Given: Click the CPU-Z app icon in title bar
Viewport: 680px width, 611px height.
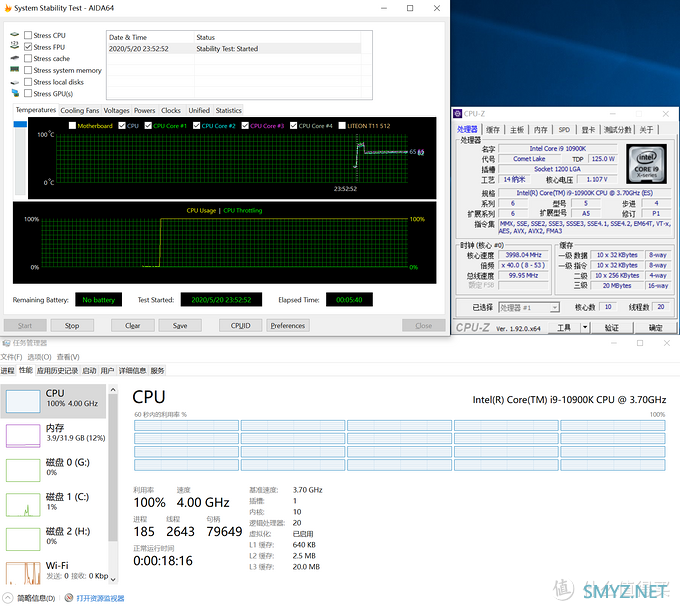Looking at the screenshot, I should 458,114.
